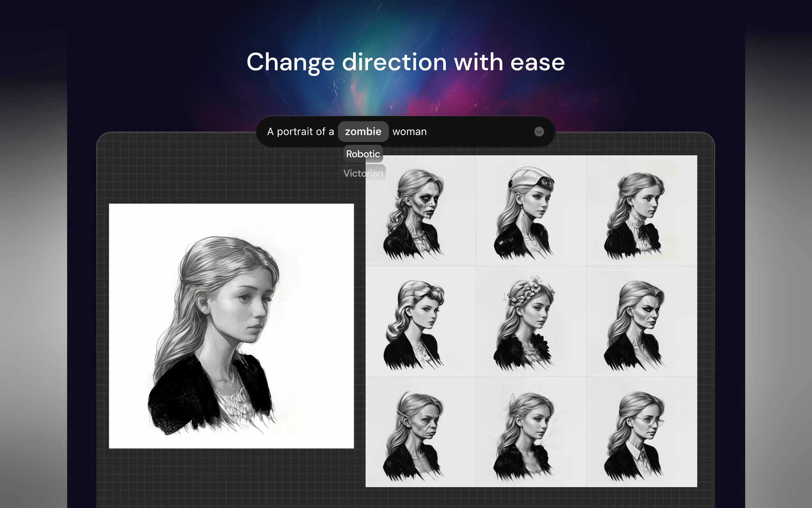Click 'A portrait of a' prompt text

coord(301,132)
